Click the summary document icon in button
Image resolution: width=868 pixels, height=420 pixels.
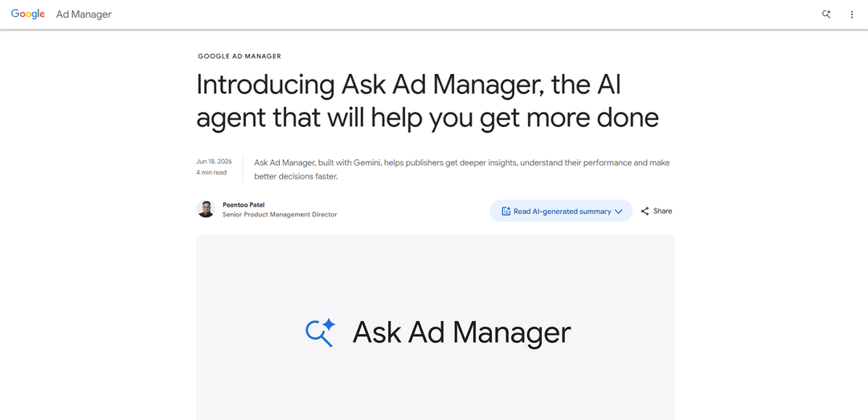(506, 211)
